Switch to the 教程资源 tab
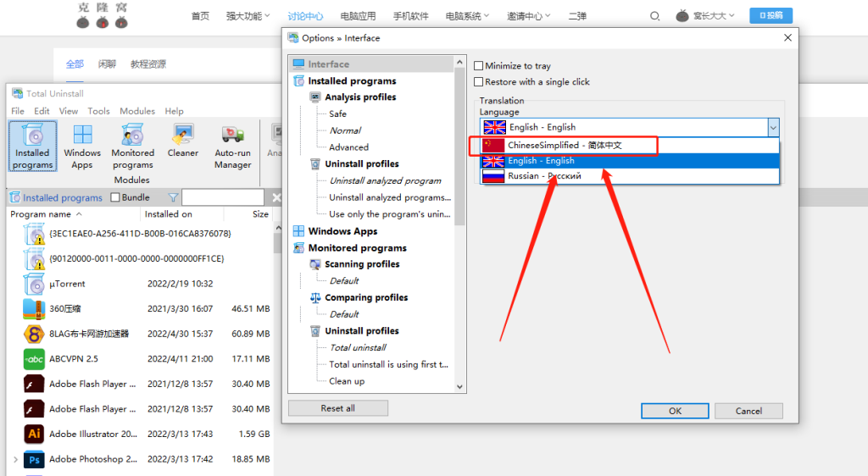This screenshot has width=868, height=476. click(147, 64)
